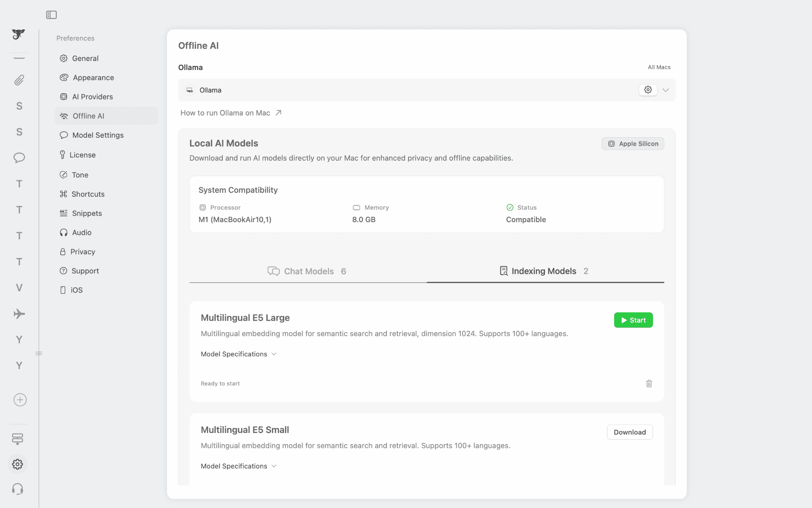
Task: Toggle the sidebar panel icon at top left
Action: (x=52, y=14)
